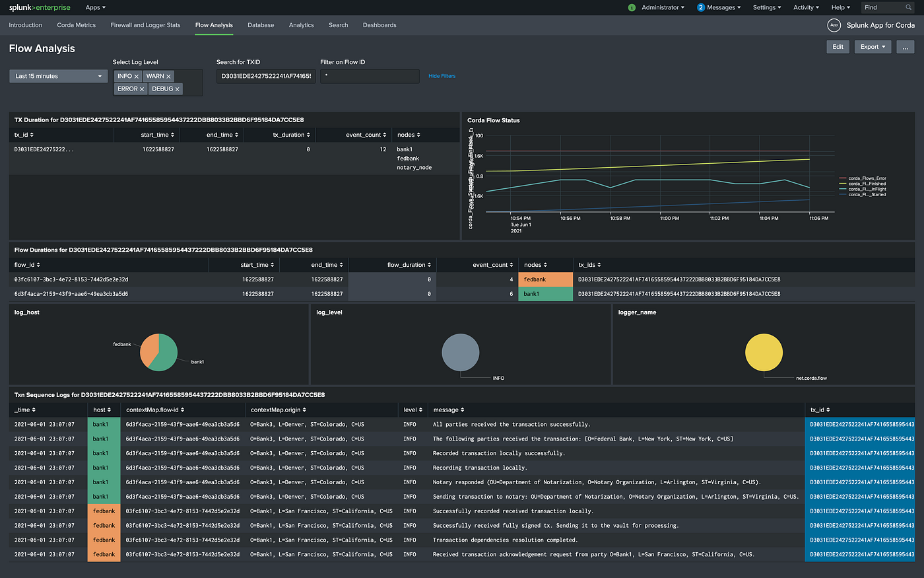Open the Activity menu
Viewport: 924px width, 578px height.
(x=806, y=7)
